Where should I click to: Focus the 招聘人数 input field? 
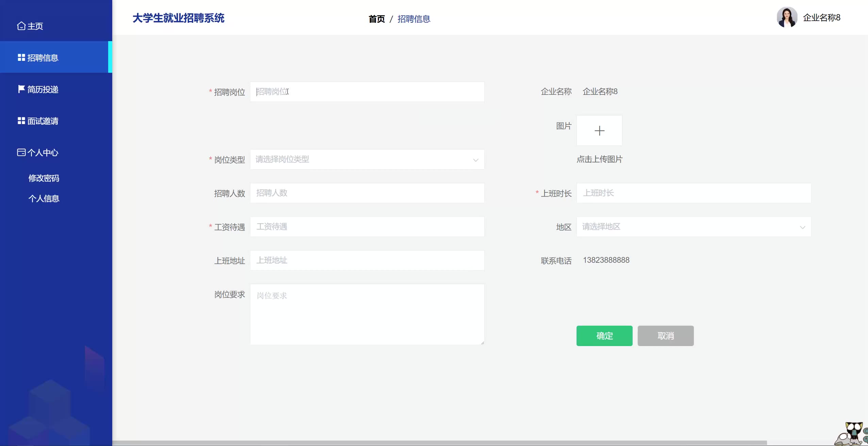tap(367, 193)
